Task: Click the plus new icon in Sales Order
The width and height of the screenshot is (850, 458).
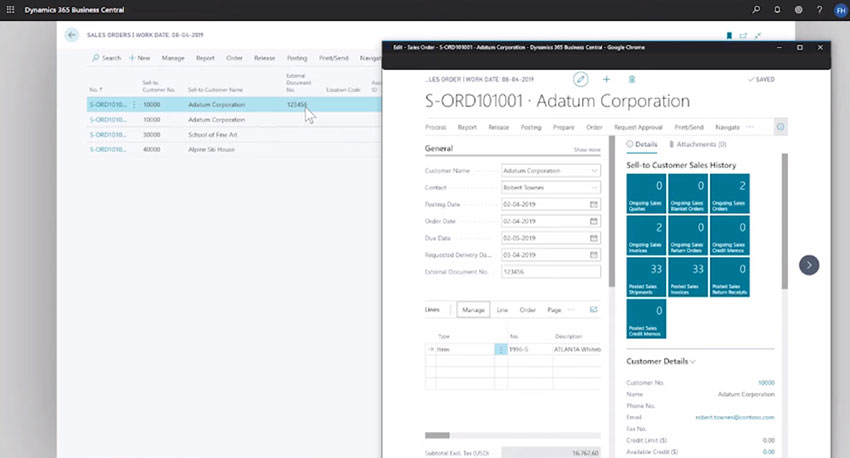Action: point(606,79)
